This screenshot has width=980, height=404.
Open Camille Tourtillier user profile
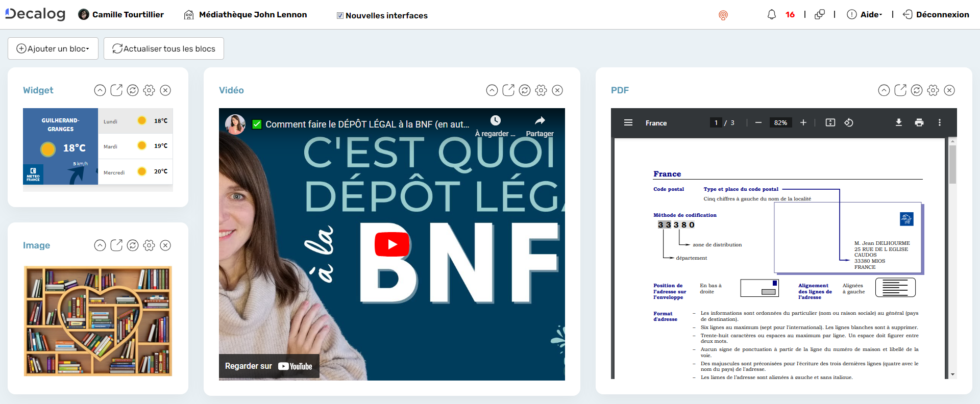(x=121, y=15)
